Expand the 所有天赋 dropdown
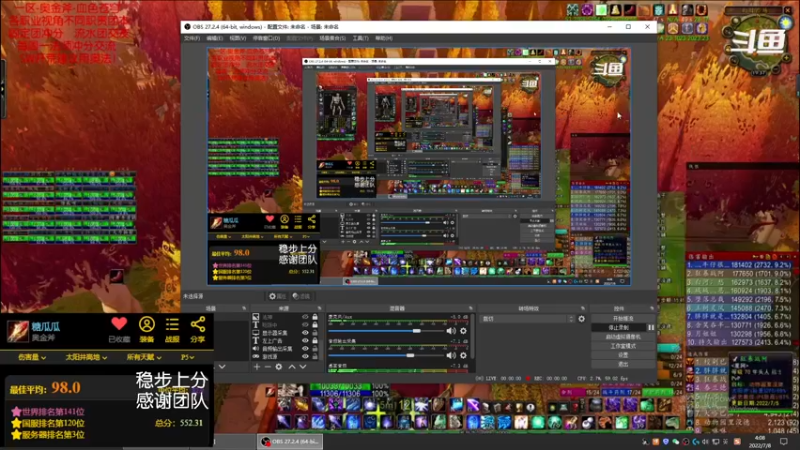The width and height of the screenshot is (800, 450). 144,357
